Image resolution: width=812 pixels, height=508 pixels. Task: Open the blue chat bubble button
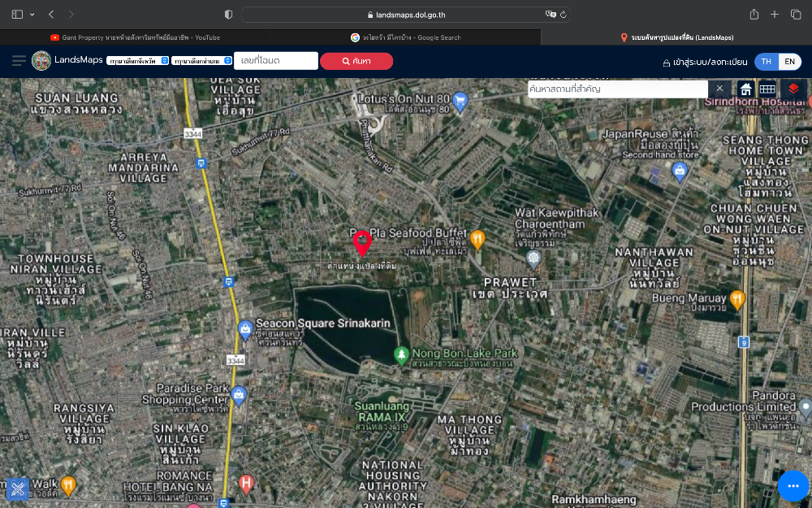[793, 486]
